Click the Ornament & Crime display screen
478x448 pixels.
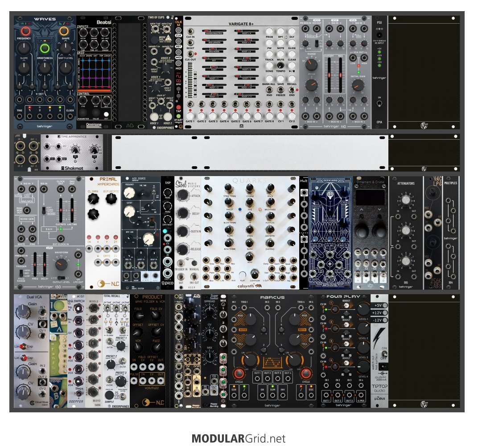(371, 197)
